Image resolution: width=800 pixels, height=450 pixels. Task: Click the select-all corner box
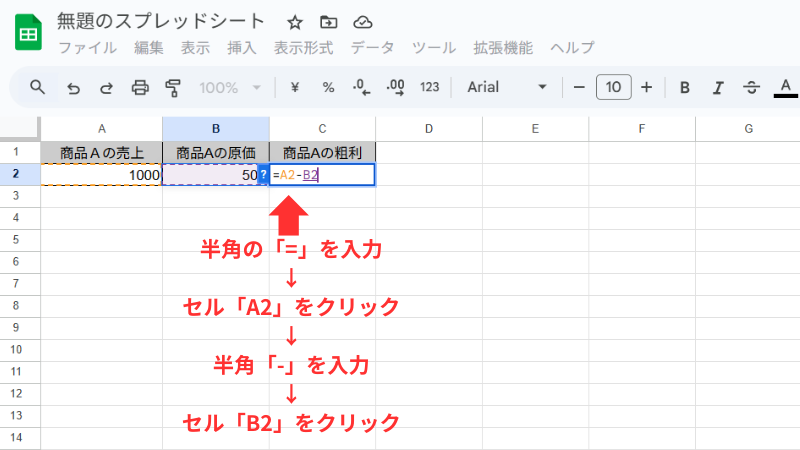click(x=19, y=128)
